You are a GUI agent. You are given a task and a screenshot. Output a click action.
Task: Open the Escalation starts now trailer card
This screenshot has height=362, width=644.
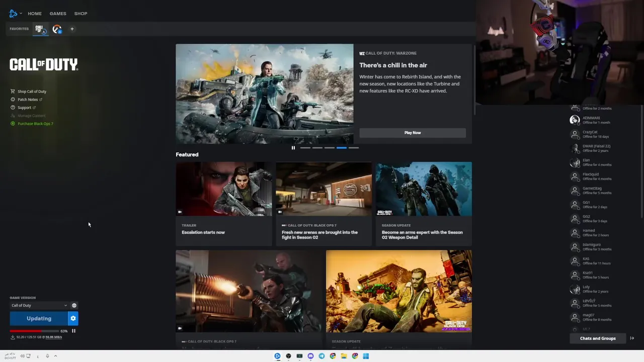(x=224, y=204)
